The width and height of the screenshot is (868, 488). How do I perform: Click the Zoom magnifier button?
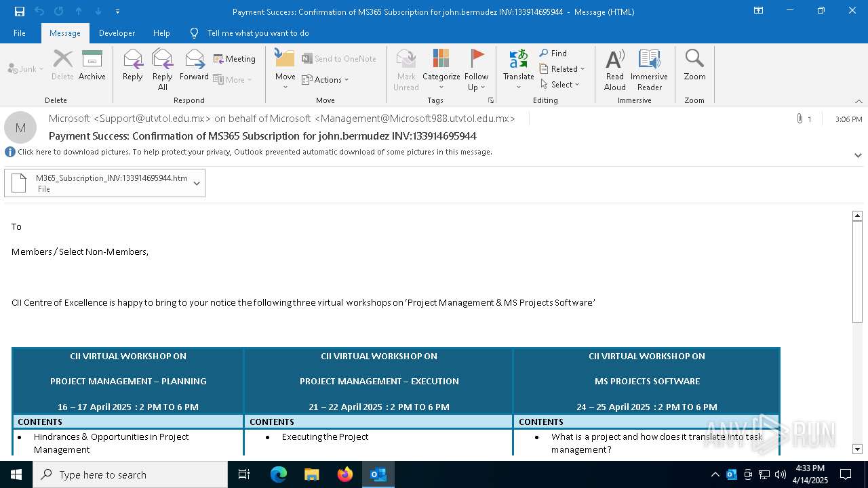pyautogui.click(x=694, y=65)
